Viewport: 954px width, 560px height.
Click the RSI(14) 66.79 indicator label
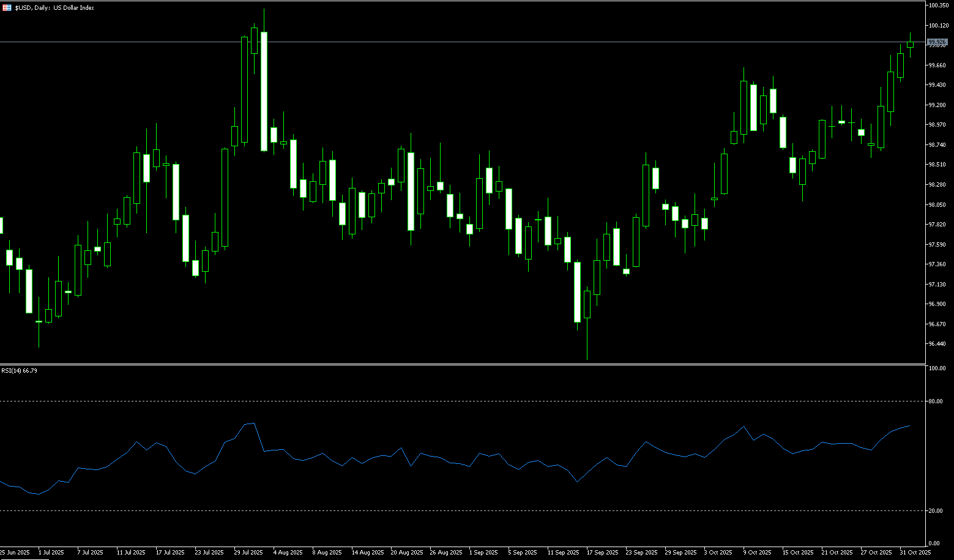pos(19,370)
